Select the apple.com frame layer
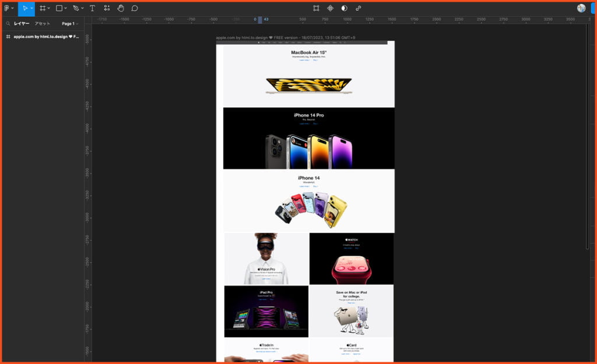This screenshot has width=597, height=364. point(45,37)
